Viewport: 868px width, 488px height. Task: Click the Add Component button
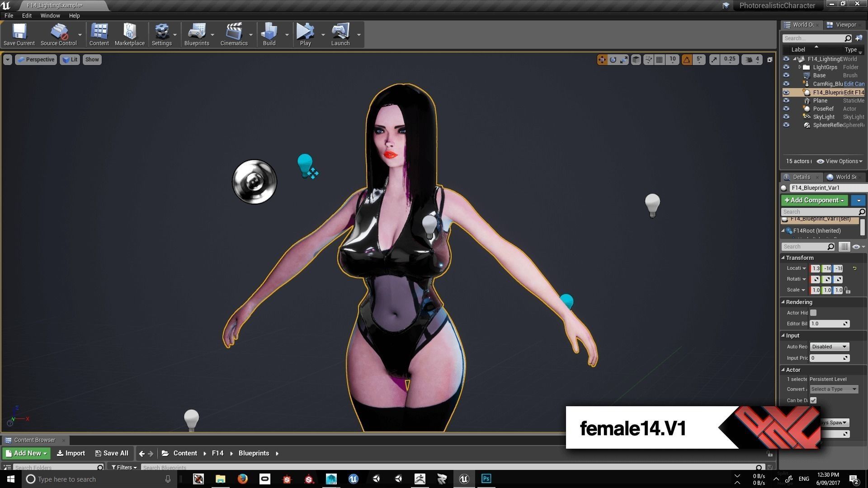pos(815,200)
